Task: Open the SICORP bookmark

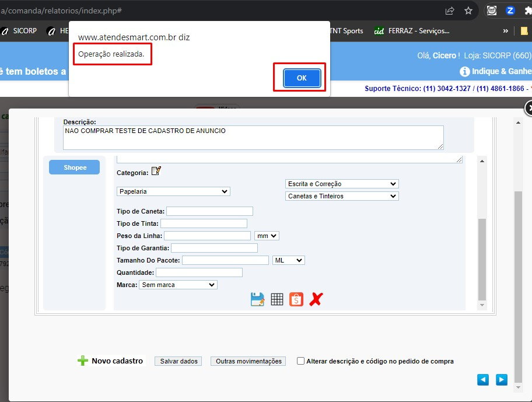Action: click(x=19, y=31)
